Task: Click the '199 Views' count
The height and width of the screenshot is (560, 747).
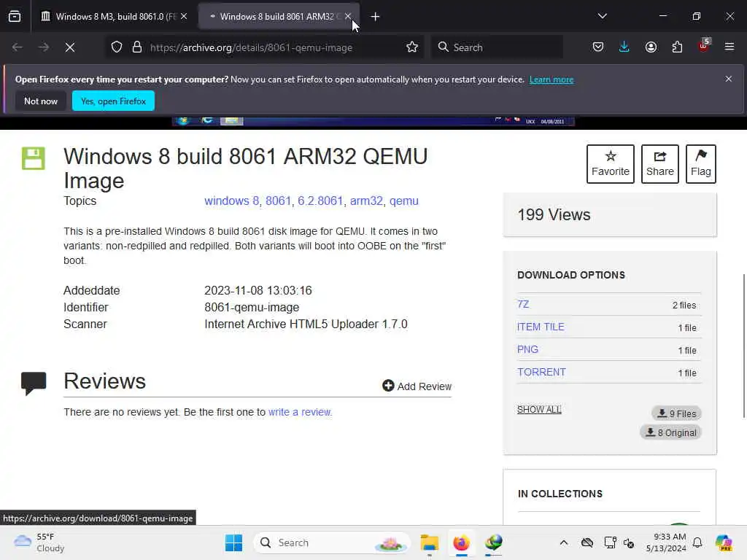Action: (x=554, y=215)
